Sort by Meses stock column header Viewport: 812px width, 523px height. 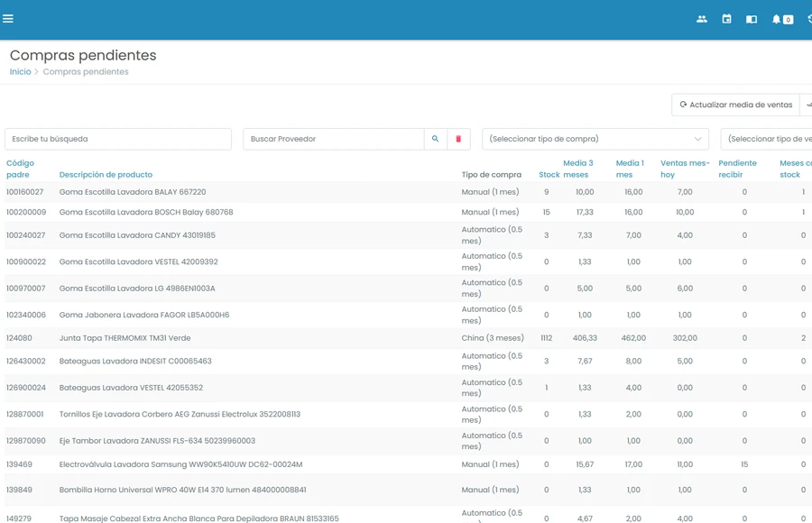click(796, 169)
